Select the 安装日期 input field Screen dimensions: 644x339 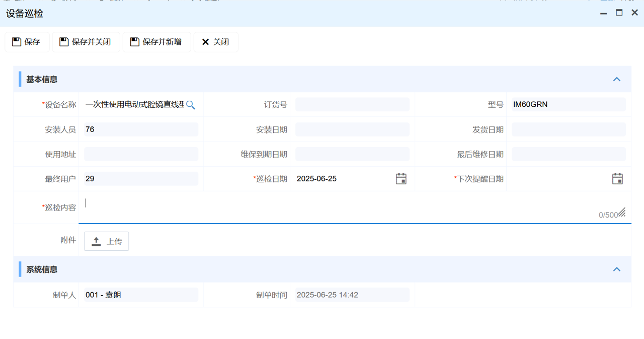352,129
